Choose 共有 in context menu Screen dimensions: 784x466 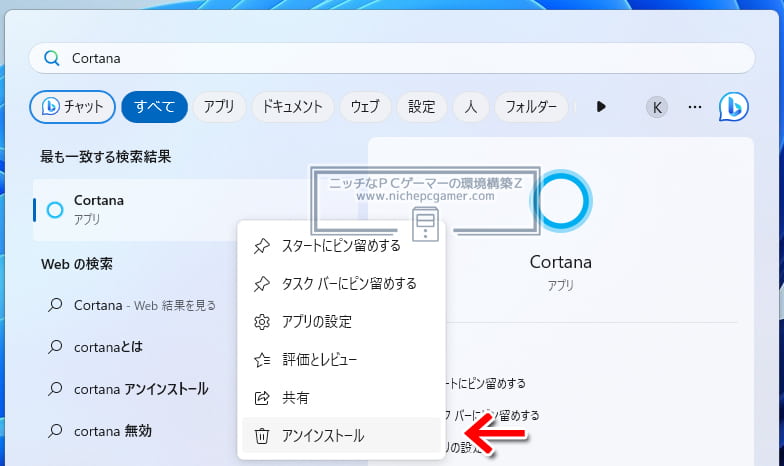tap(341, 398)
